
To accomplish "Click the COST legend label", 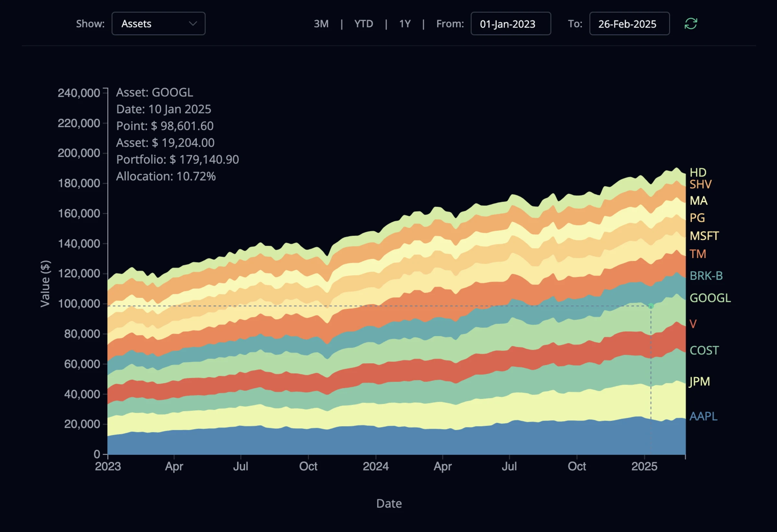I will pos(704,350).
